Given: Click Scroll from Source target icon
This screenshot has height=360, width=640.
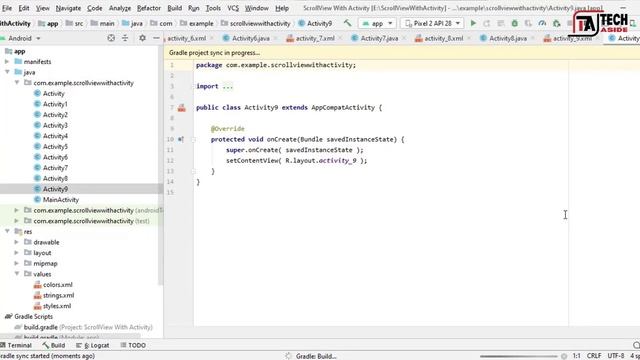Looking at the screenshot, I should pos(111,38).
